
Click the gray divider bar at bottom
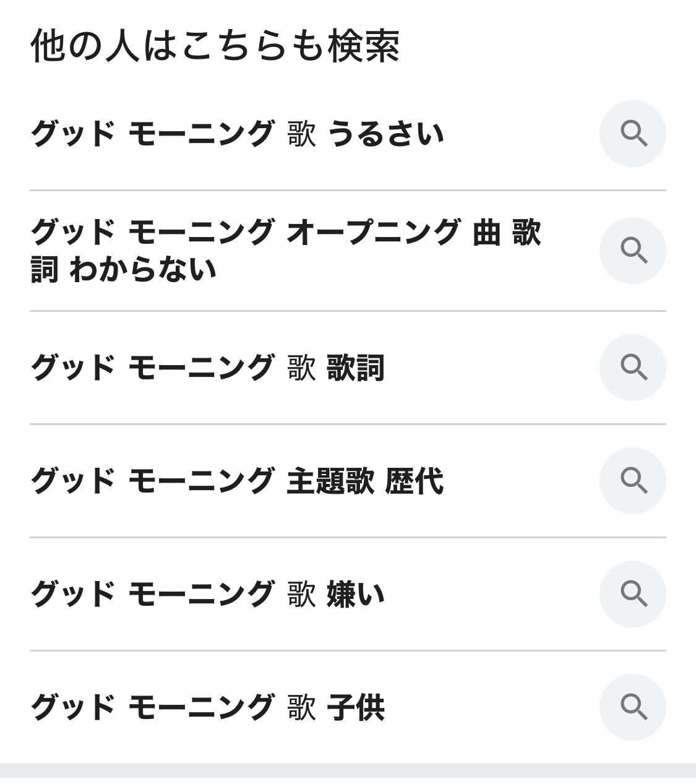coord(348,770)
